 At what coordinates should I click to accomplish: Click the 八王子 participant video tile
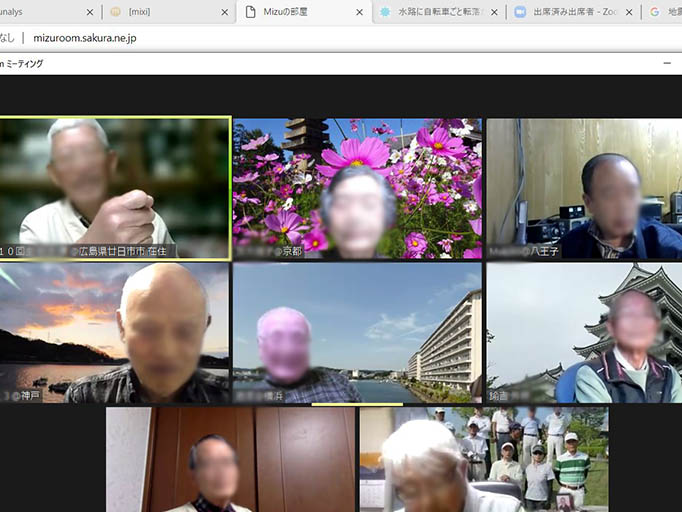click(584, 188)
